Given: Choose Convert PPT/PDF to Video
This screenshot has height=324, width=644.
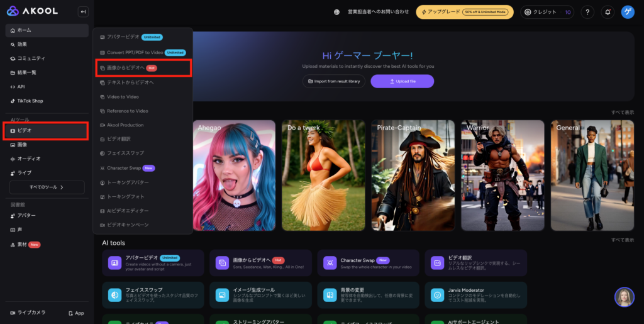Looking at the screenshot, I should tap(143, 53).
